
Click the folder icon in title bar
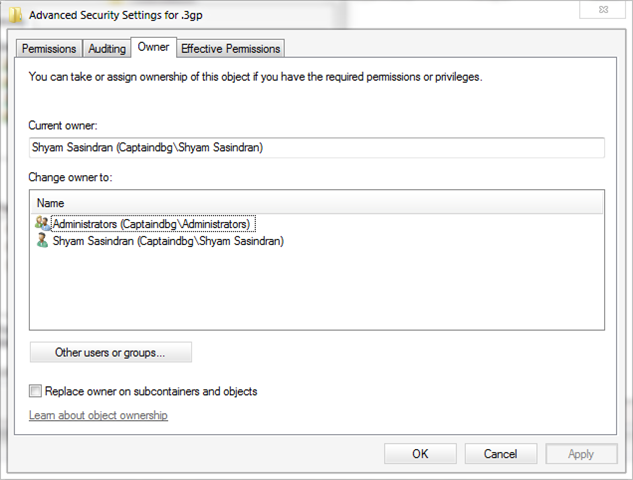pyautogui.click(x=15, y=15)
